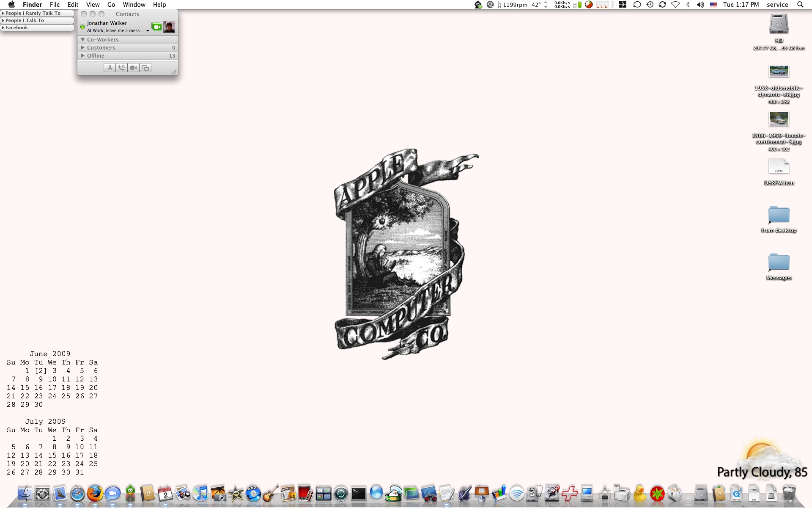Viewport: 812px width, 508px height.
Task: Open the Trash in the Dock
Action: pos(789,494)
